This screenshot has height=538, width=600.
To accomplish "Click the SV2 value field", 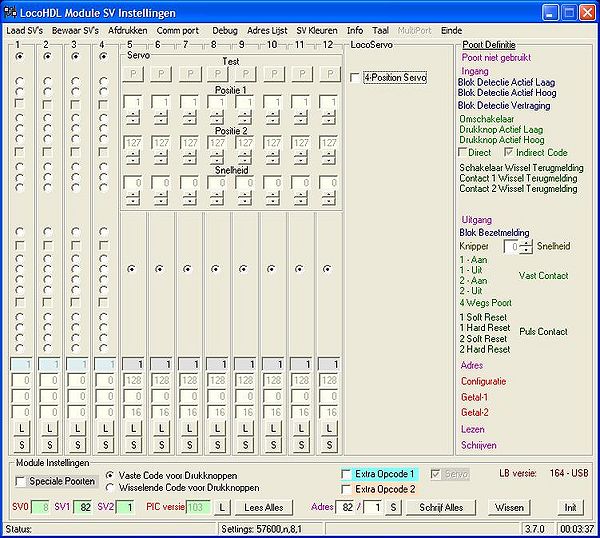I will (x=125, y=508).
